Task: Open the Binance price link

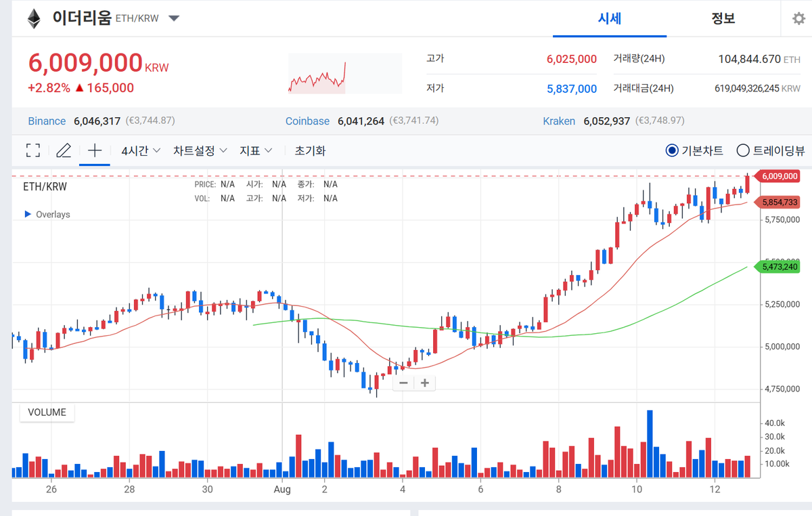Action: tap(46, 121)
